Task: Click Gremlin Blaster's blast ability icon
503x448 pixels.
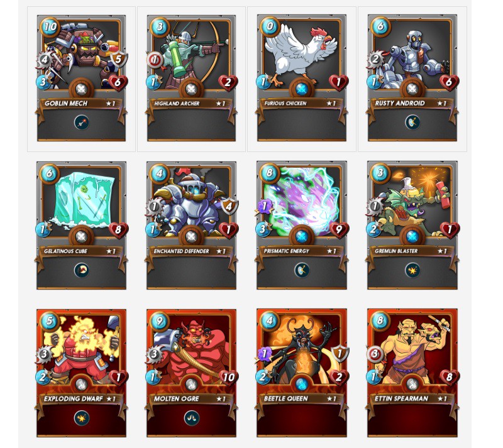Action: (x=412, y=270)
